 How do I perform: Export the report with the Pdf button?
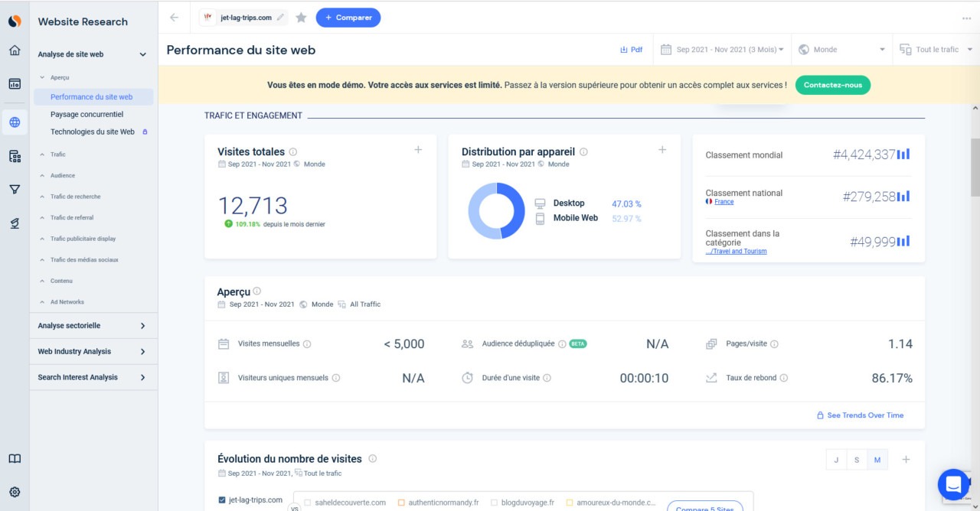click(x=631, y=50)
